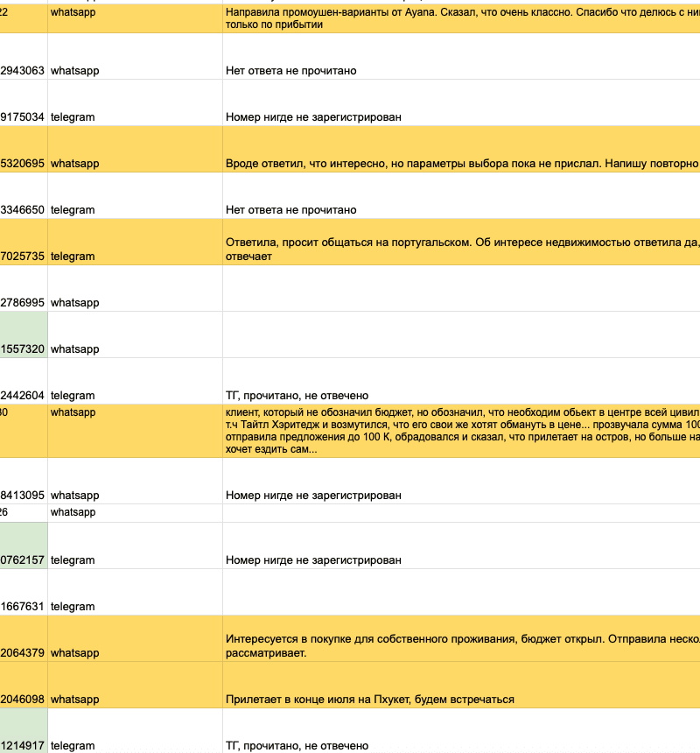The width and height of the screenshot is (700, 753).
Task: Click the comment starting 'клиент, который не обозначил бюджет'
Action: pyautogui.click(x=461, y=431)
